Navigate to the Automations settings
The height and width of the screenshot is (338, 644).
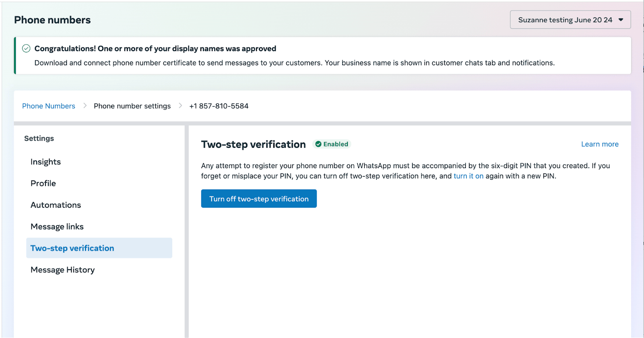click(56, 205)
